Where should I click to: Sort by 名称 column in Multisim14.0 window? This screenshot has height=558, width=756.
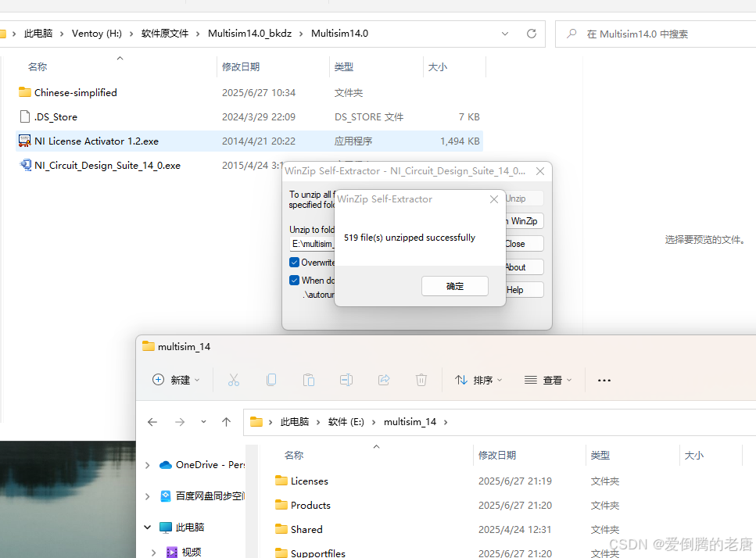point(38,66)
